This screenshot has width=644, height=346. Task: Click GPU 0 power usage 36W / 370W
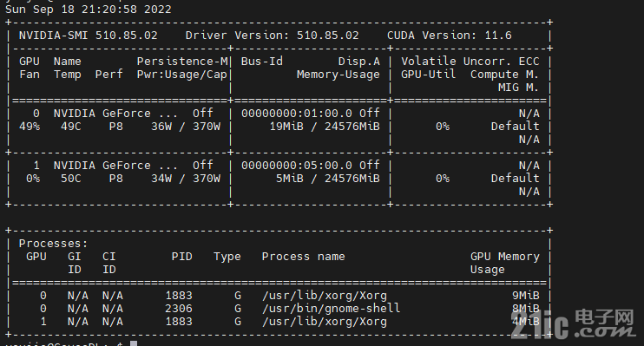pyautogui.click(x=186, y=127)
